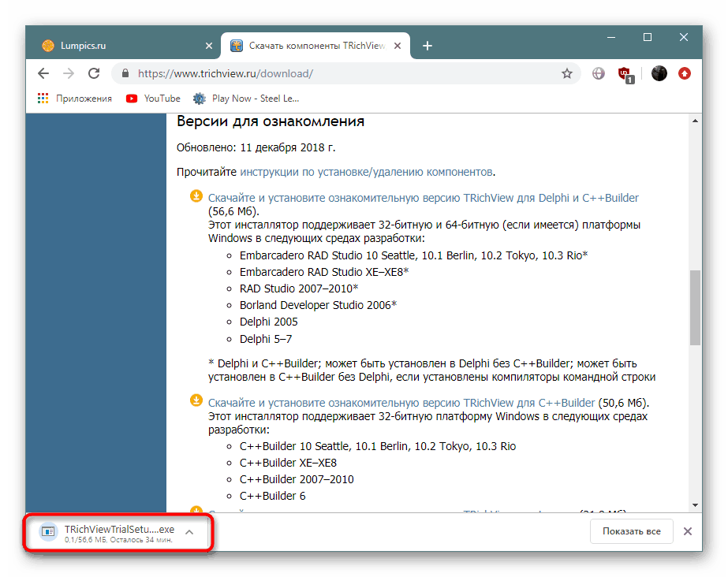Open the Приложения apps grid icon

point(43,99)
